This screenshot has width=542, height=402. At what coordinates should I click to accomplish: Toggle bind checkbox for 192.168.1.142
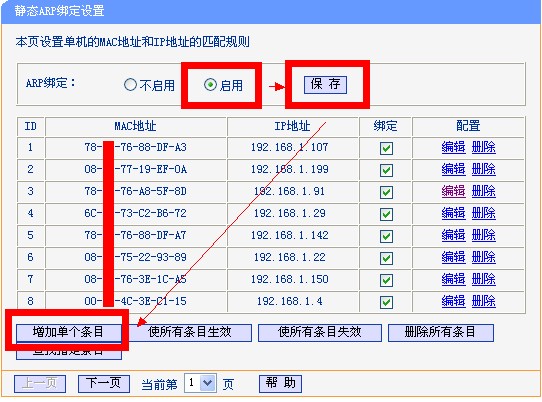(x=386, y=236)
